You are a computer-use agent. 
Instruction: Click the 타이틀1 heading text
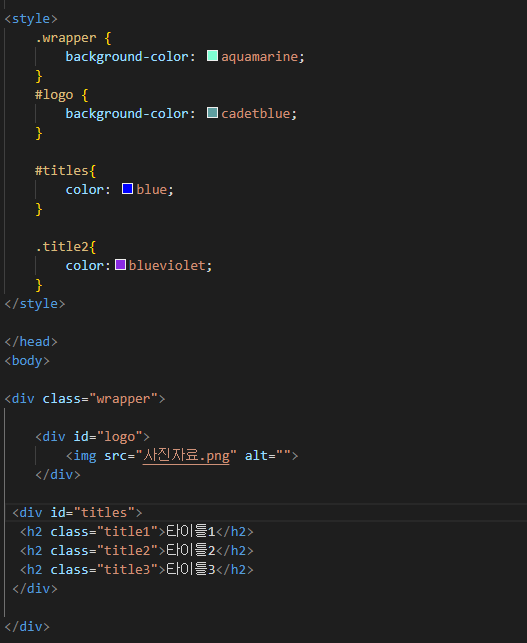(191, 531)
